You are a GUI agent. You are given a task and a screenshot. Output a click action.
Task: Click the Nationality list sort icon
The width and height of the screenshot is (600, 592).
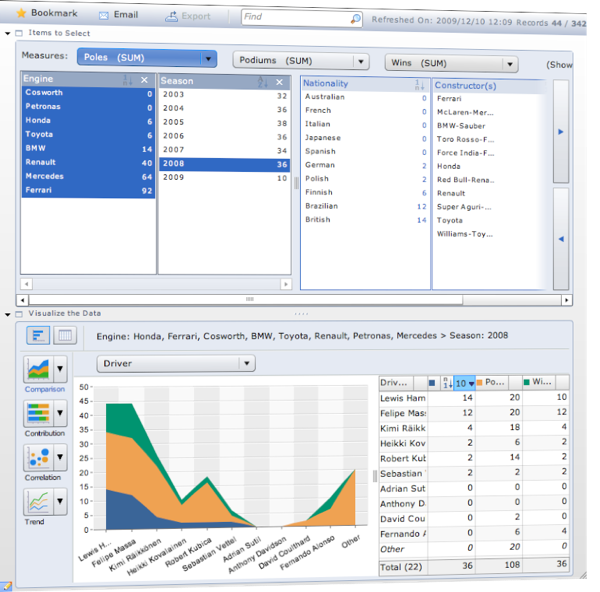pyautogui.click(x=419, y=85)
